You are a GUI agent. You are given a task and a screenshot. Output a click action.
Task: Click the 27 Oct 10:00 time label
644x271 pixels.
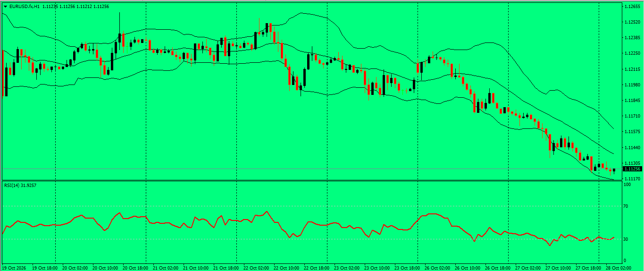click(x=558, y=268)
